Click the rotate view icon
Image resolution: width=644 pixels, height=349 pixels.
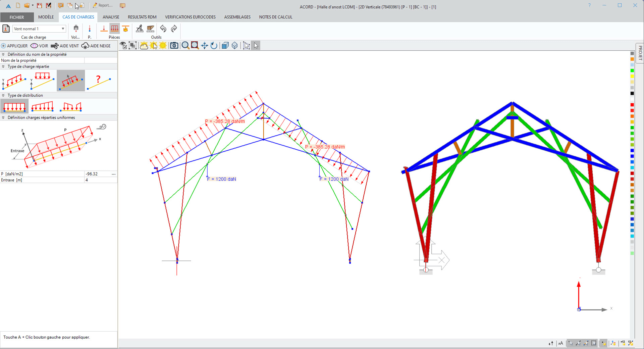click(x=214, y=46)
